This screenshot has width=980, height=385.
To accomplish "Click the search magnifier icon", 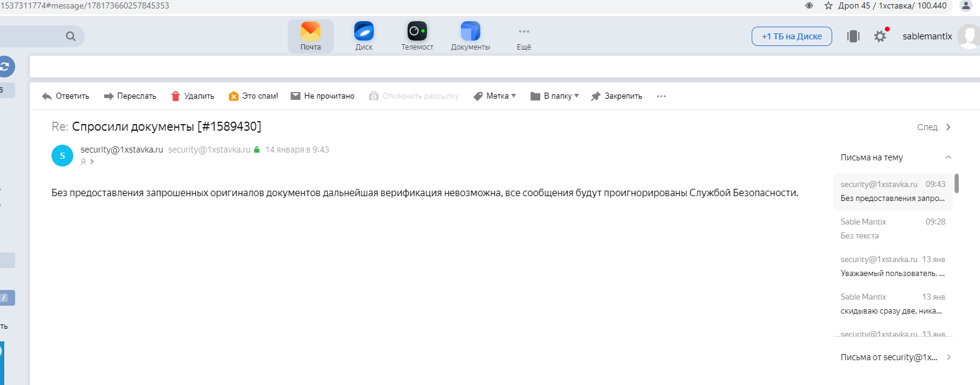I will pyautogui.click(x=71, y=36).
